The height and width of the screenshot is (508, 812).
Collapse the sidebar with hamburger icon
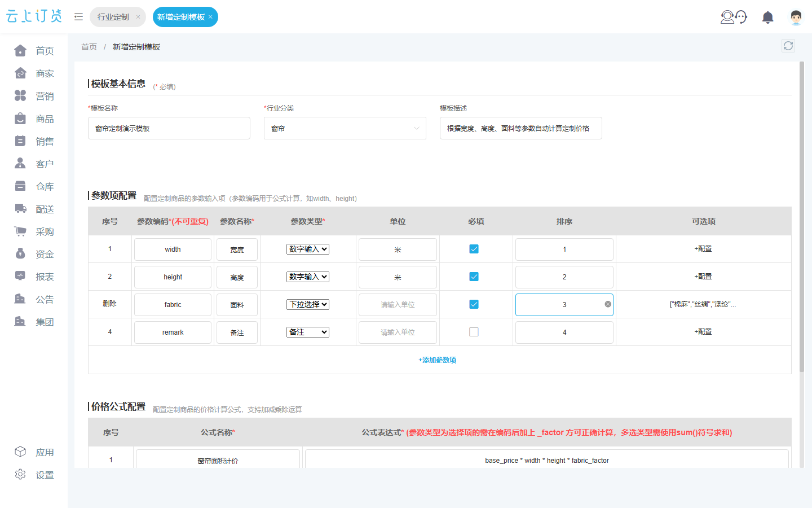click(x=78, y=17)
